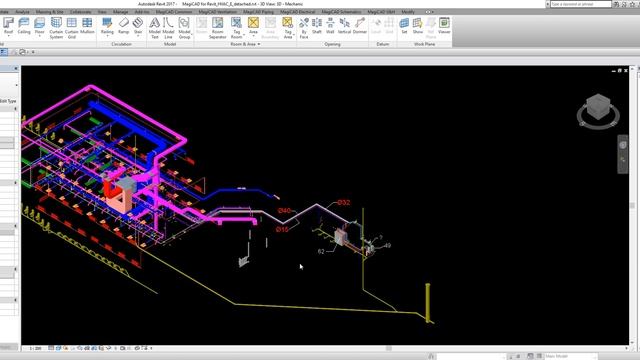Open the Roof tool dropdown arrow
The width and height of the screenshot is (640, 360).
(x=8, y=36)
